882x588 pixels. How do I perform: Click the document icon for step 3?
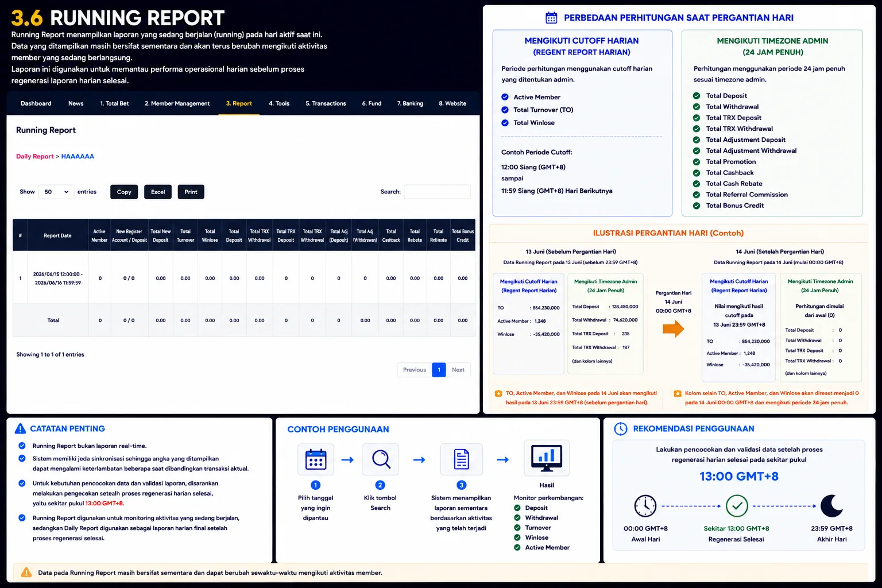(462, 459)
